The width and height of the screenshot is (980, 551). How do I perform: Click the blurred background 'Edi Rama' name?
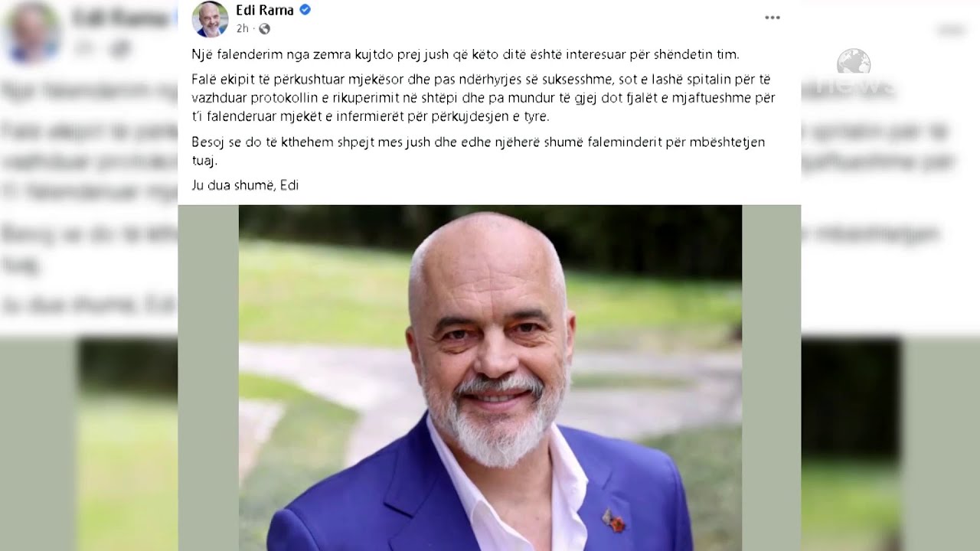coord(122,19)
